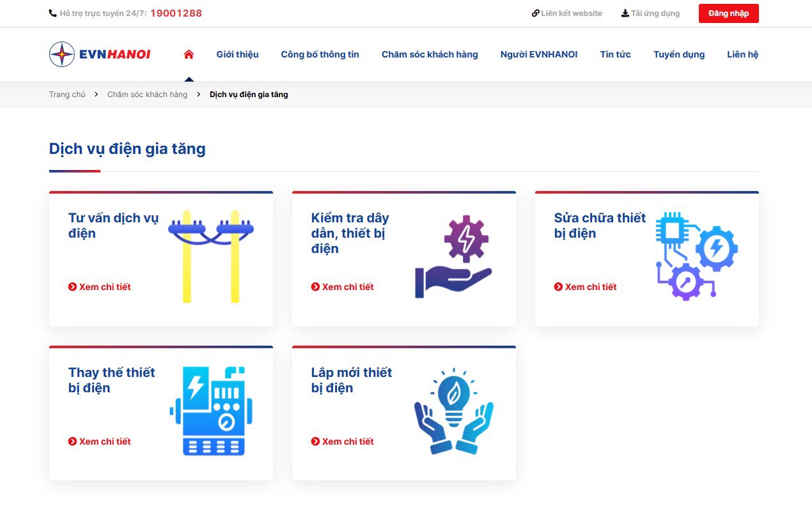812x506 pixels.
Task: Click the hands holding lightbulb icon
Action: [454, 411]
